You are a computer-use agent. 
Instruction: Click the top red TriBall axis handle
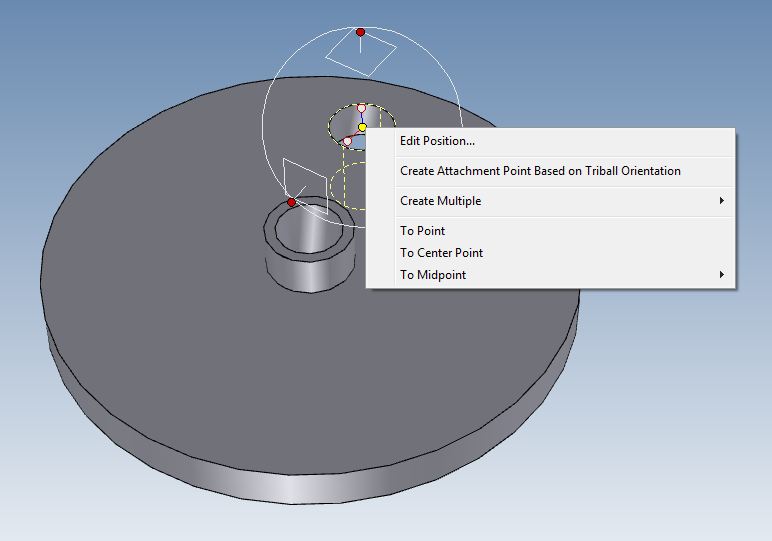pos(361,32)
